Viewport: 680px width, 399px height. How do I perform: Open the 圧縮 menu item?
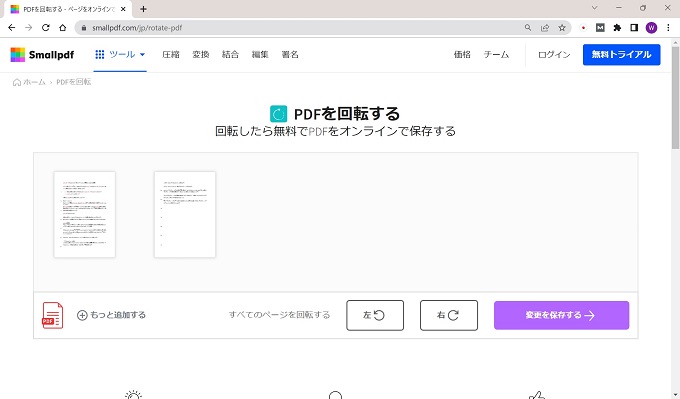(x=170, y=55)
